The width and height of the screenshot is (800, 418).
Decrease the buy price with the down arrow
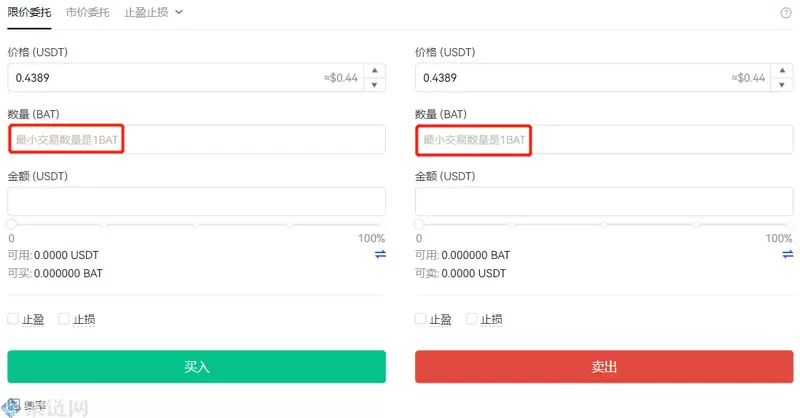(374, 85)
